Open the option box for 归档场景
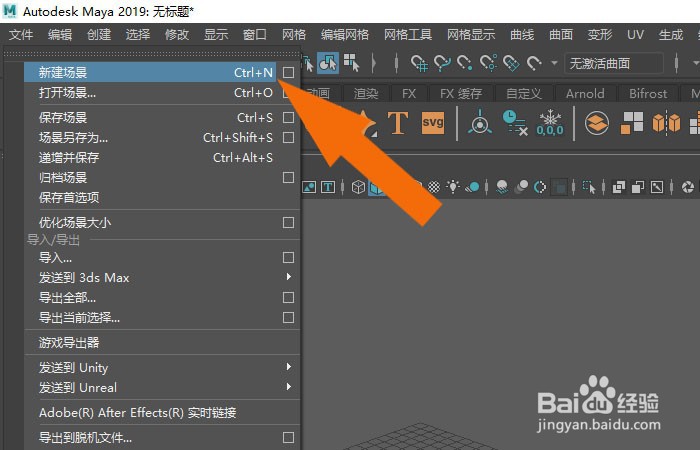 [288, 178]
